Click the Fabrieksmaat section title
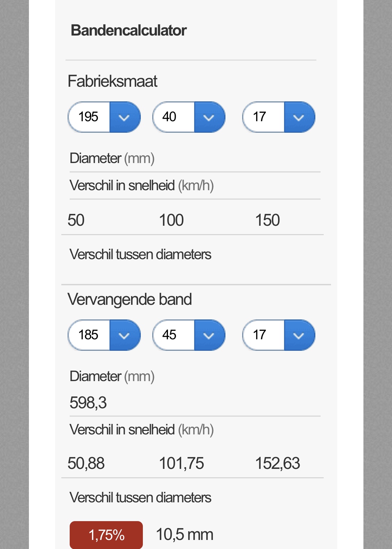The height and width of the screenshot is (549, 392). tap(112, 81)
